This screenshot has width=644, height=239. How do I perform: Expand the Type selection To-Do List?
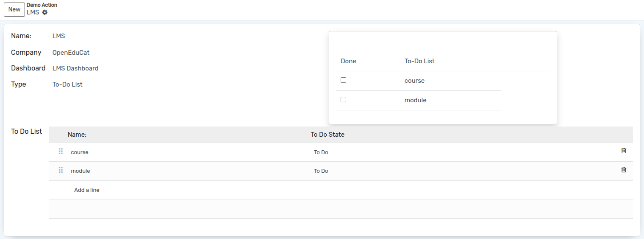(x=67, y=84)
